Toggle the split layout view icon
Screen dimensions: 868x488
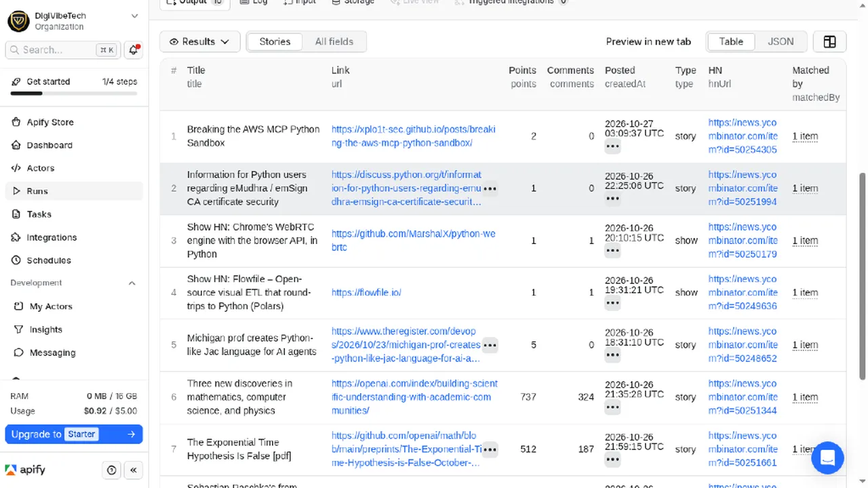pos(829,41)
